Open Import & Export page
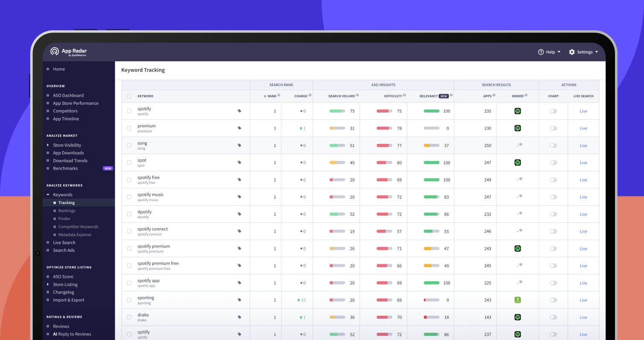The image size is (644, 340). [69, 300]
